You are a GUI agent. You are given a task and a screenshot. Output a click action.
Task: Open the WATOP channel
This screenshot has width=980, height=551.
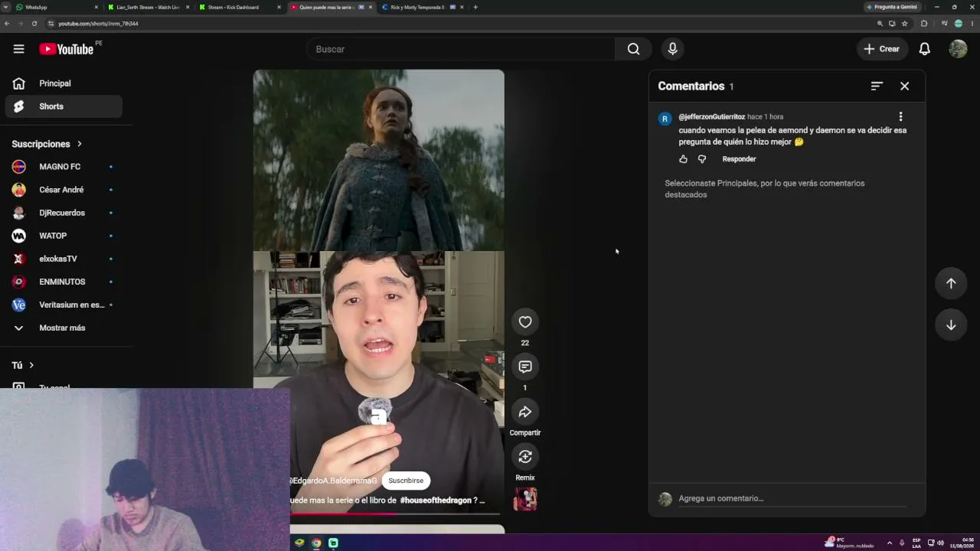(x=64, y=236)
